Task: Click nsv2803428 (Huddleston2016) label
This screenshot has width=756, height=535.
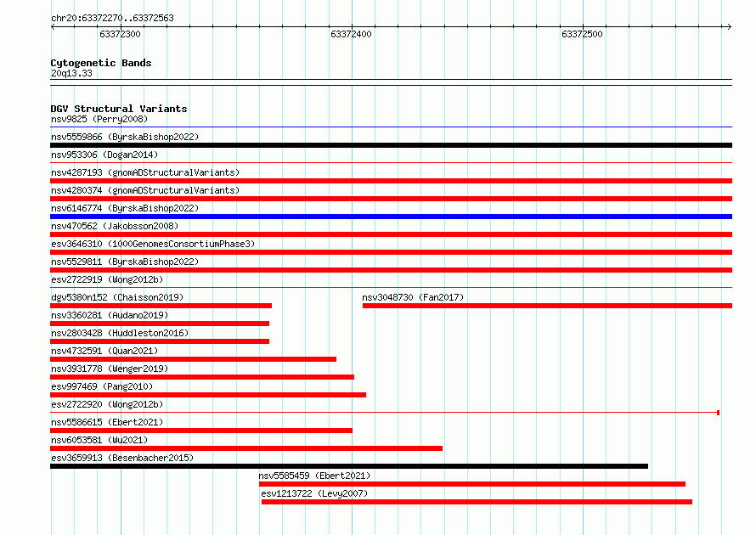Action: [x=120, y=333]
